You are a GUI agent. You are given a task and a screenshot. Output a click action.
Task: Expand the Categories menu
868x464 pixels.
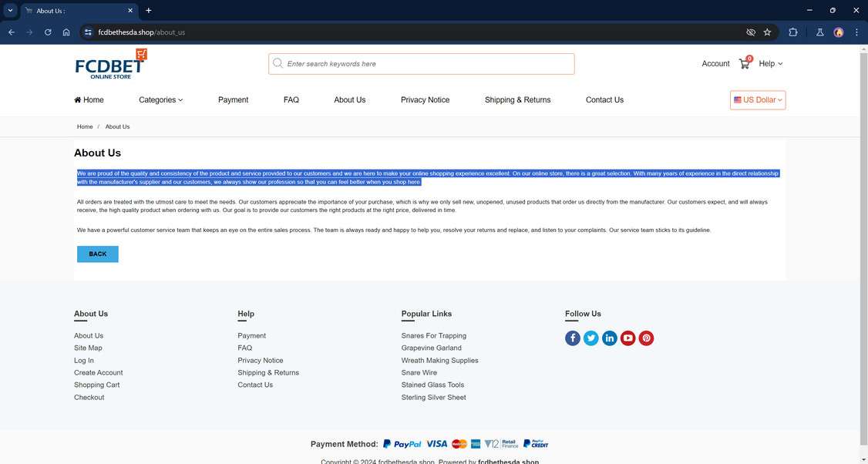160,99
